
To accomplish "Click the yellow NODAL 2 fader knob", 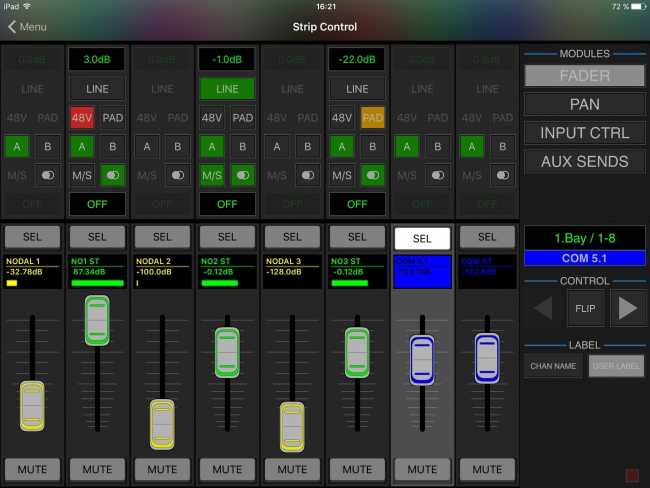I will tap(162, 424).
